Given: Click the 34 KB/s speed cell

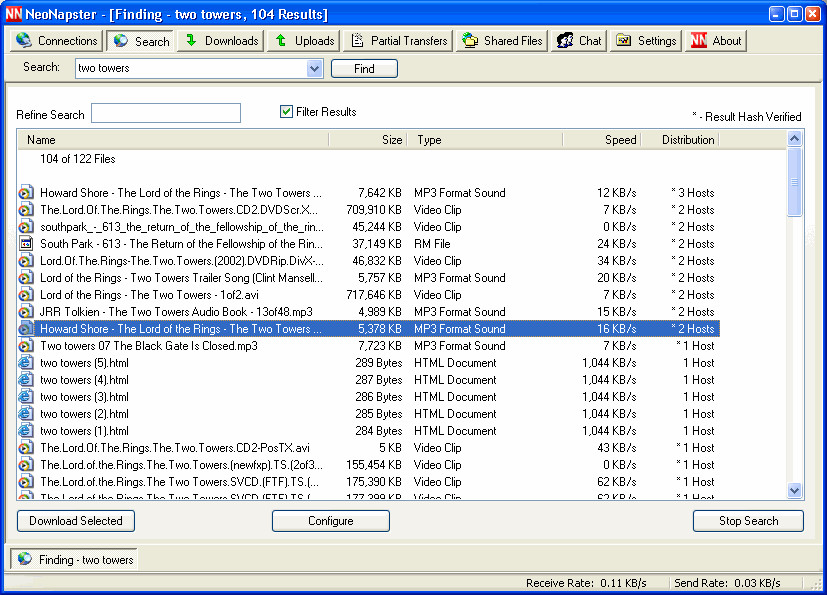Looking at the screenshot, I should [617, 261].
